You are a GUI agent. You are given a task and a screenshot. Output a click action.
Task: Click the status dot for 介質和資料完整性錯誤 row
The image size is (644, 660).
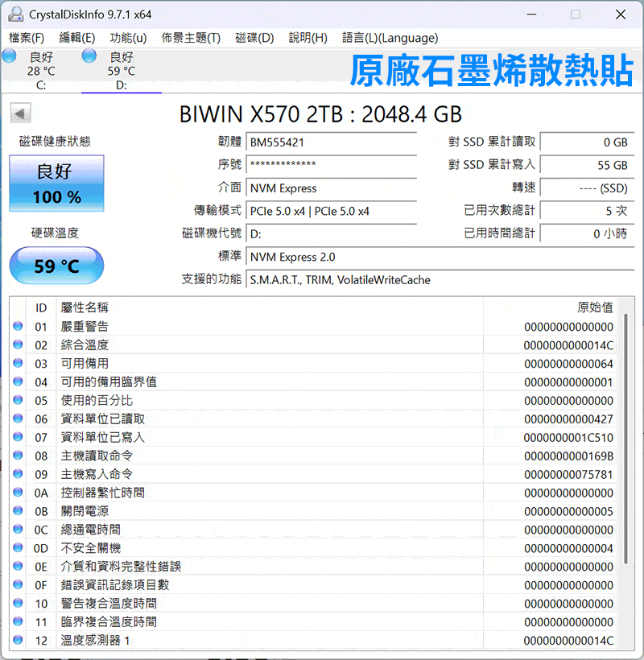click(x=18, y=567)
